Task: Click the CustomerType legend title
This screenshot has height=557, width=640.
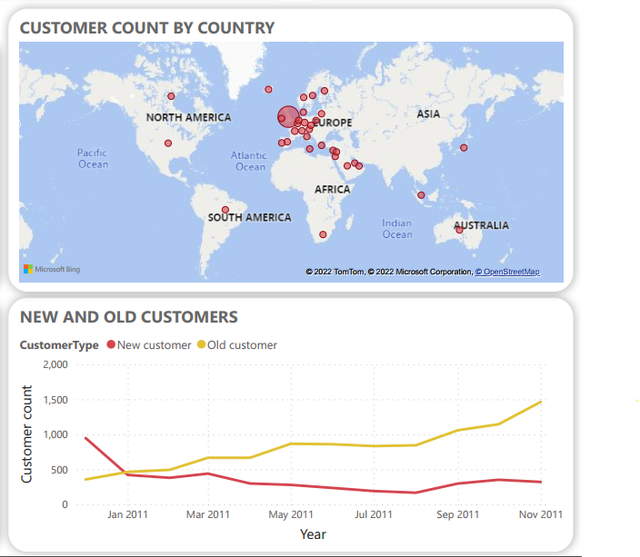Action: (59, 345)
